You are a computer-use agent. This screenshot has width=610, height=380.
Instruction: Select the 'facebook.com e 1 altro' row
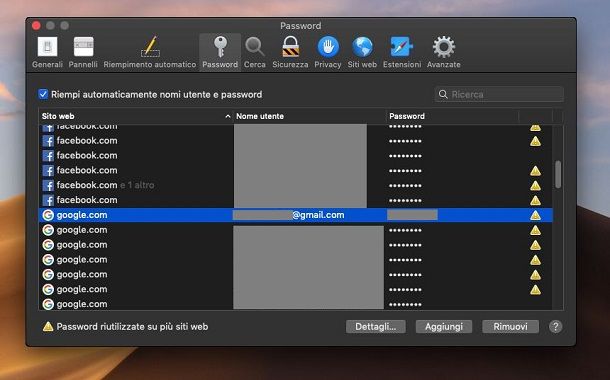tap(296, 186)
